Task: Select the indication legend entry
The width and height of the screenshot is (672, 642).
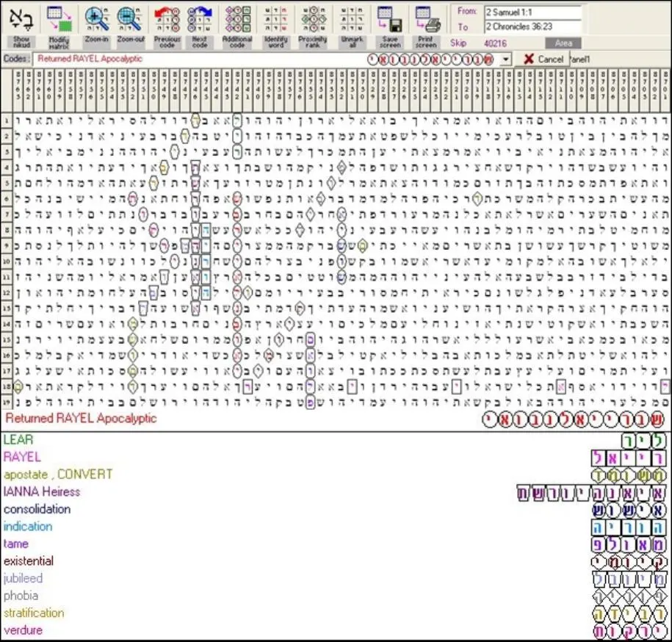Action: point(28,526)
